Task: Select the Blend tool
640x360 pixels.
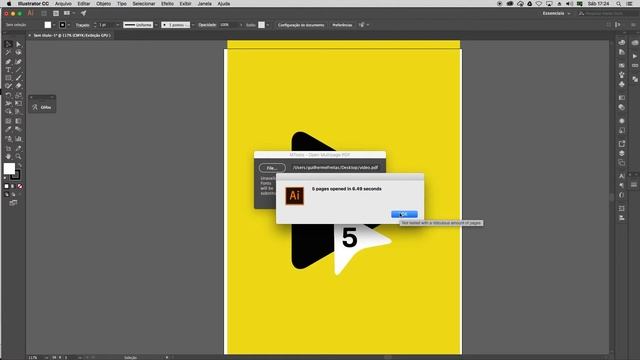Action: click(x=18, y=129)
